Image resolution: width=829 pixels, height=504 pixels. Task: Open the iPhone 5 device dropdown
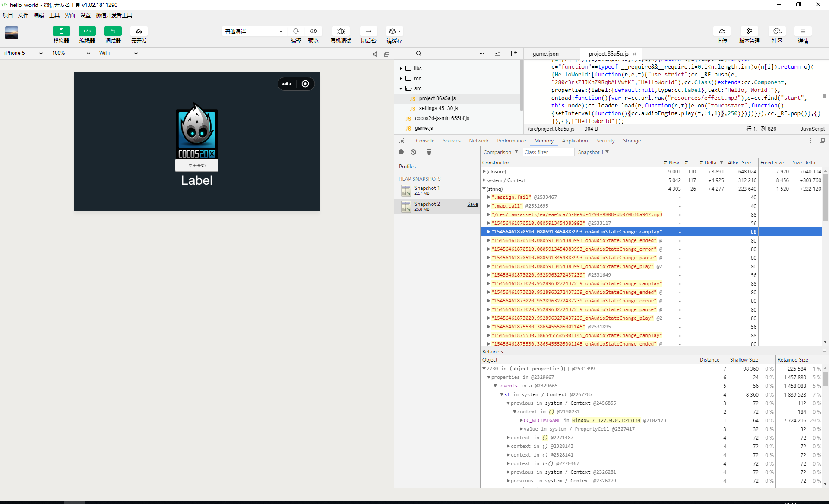pos(23,53)
